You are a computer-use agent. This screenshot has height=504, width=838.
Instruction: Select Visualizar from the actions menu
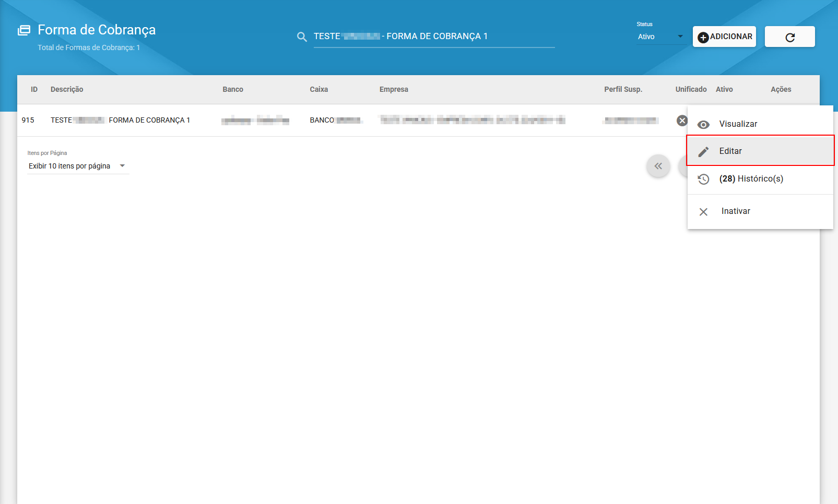click(x=738, y=124)
